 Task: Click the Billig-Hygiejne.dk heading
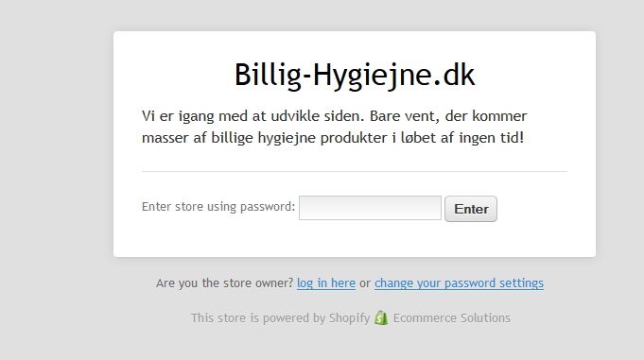355,75
